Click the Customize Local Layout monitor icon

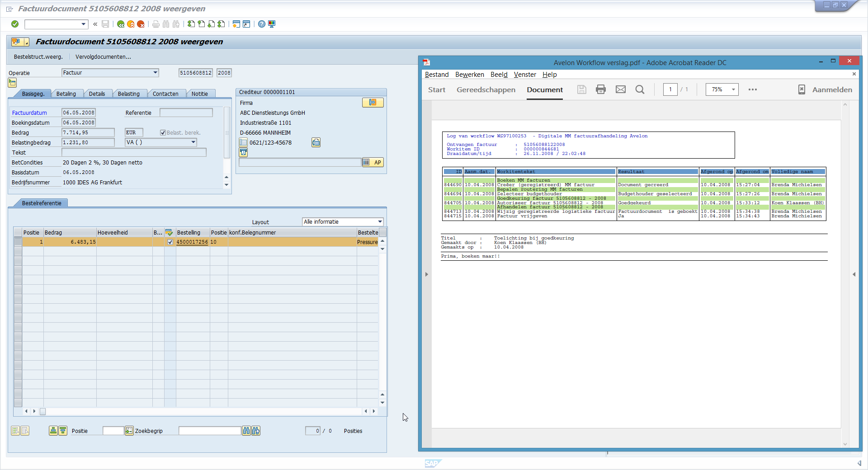(x=272, y=24)
